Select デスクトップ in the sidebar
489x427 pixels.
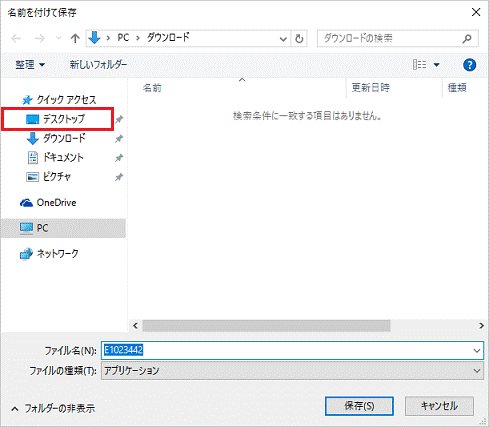(57, 119)
